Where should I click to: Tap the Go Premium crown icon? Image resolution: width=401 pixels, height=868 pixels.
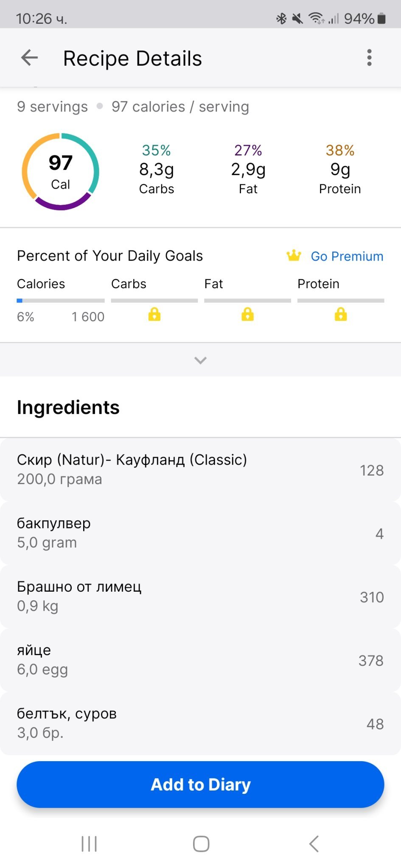294,256
